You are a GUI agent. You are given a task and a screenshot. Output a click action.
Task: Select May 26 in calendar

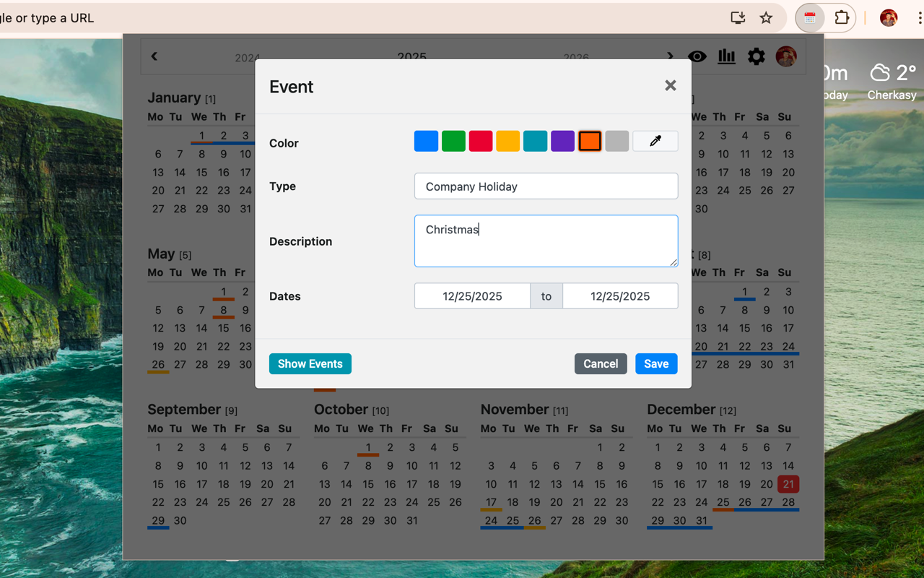158,364
